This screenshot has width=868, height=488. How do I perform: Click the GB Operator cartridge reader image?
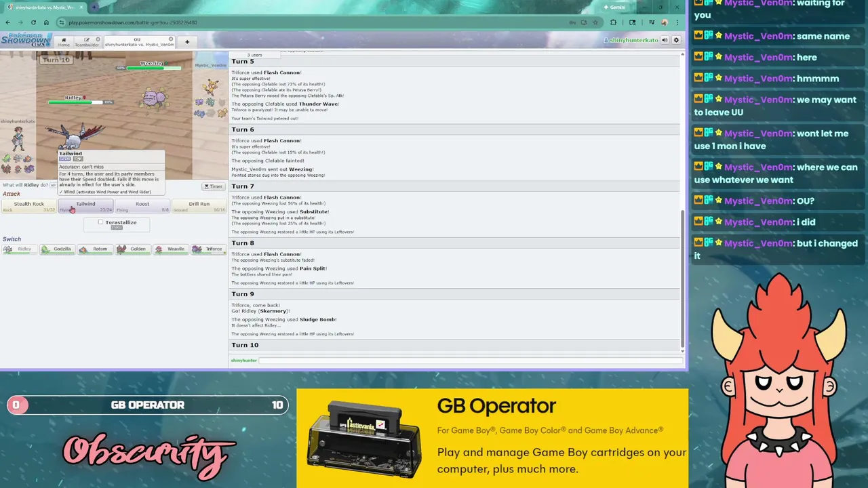click(363, 438)
